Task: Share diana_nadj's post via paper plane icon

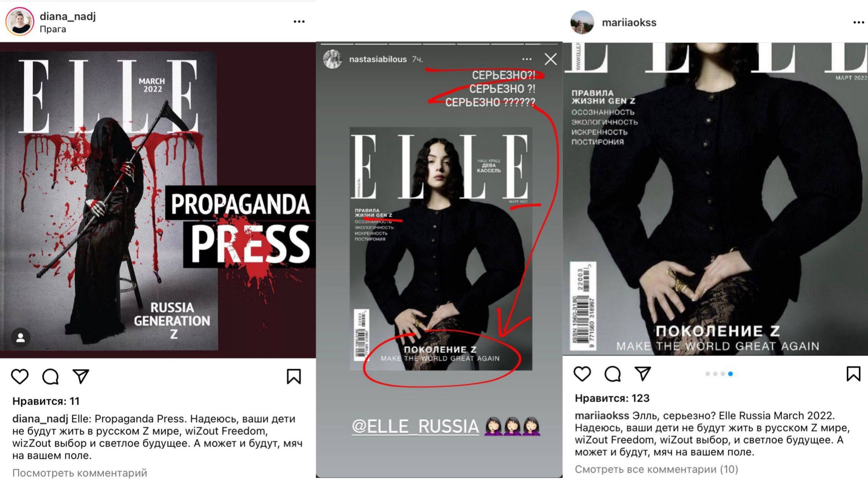Action: (x=81, y=376)
